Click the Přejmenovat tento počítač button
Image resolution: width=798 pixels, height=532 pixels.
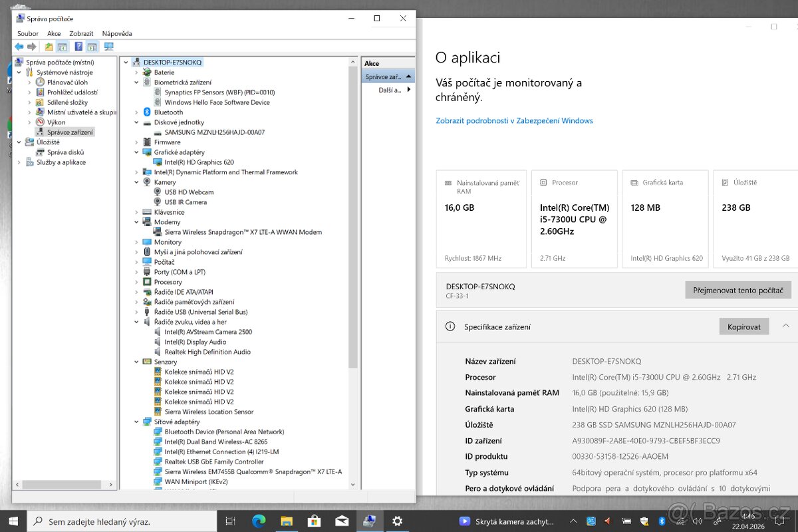[x=737, y=290]
